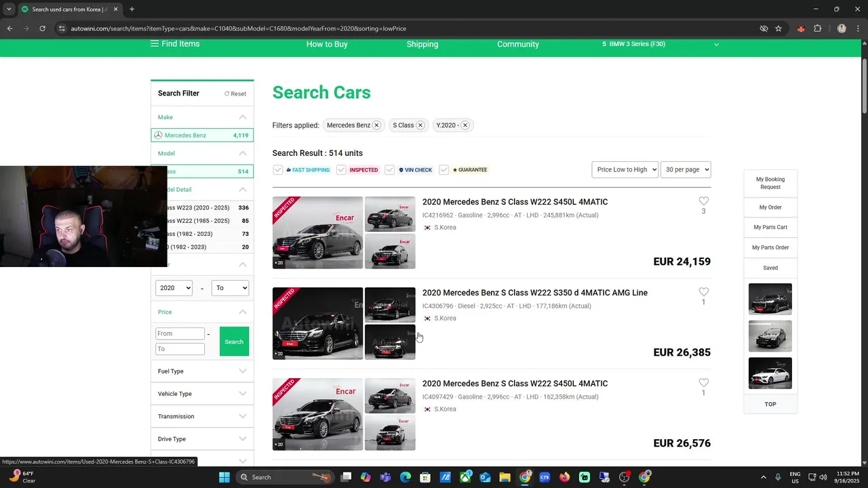Image resolution: width=868 pixels, height=488 pixels.
Task: Remove the Mercedes Benz filter chip
Action: (x=376, y=125)
